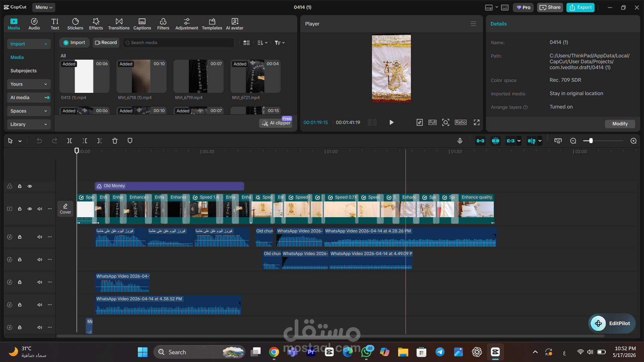Open the player panel hamburger menu
This screenshot has width=644, height=362.
473,23
